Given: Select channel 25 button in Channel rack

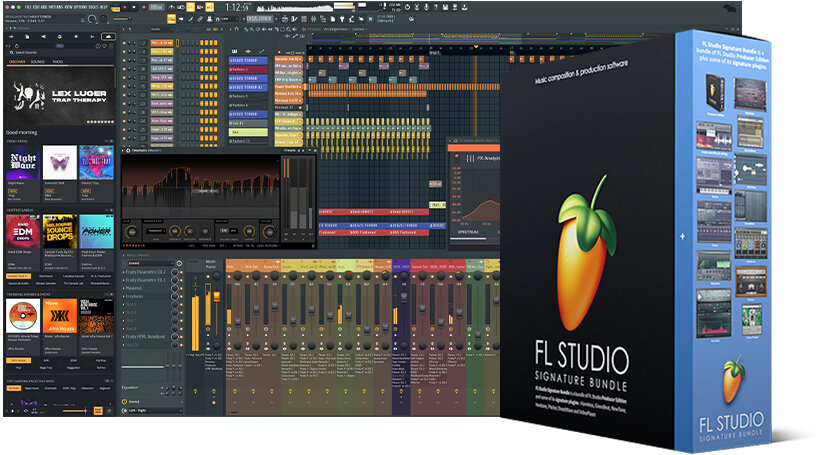Looking at the screenshot, I should (162, 130).
